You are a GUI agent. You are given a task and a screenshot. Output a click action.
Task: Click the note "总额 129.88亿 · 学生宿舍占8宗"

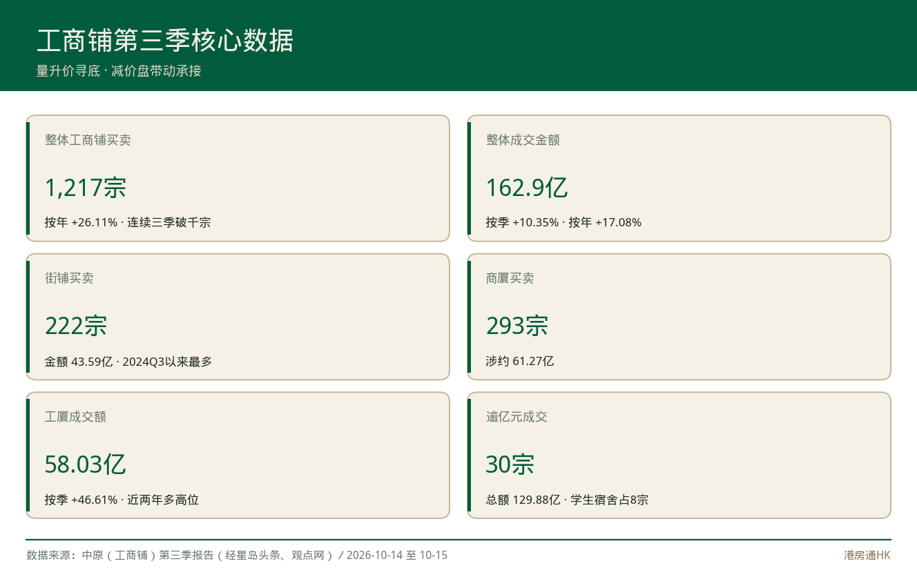tap(567, 500)
